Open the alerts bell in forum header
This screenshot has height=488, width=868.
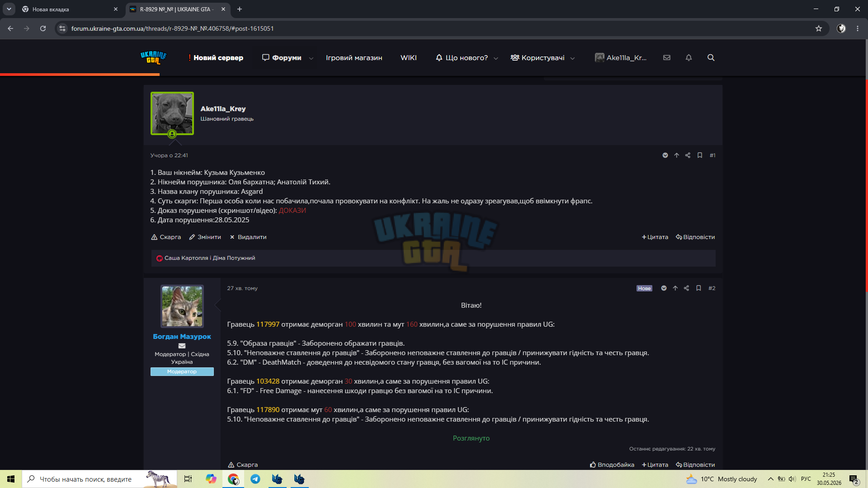click(x=689, y=57)
